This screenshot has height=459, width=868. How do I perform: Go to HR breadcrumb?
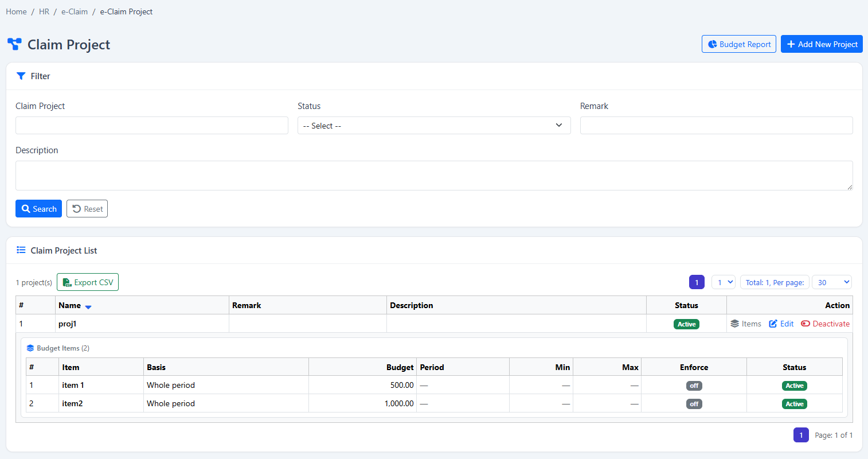[44, 11]
